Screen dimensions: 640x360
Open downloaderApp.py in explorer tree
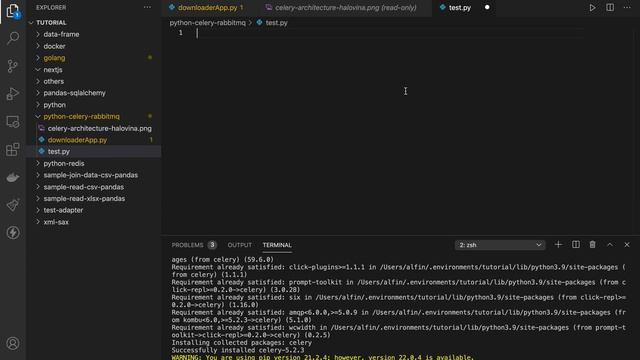point(77,140)
